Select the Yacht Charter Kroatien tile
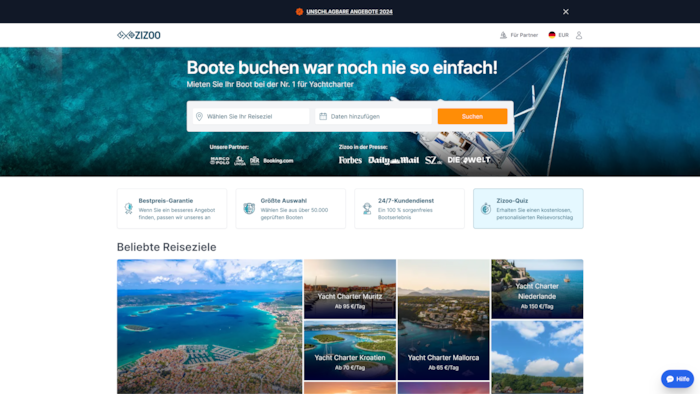The width and height of the screenshot is (700, 394). 350,350
